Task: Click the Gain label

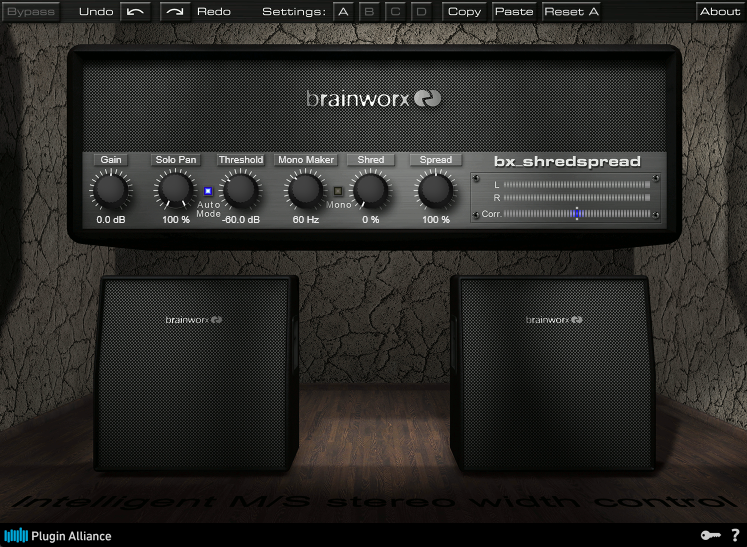Action: coord(111,160)
